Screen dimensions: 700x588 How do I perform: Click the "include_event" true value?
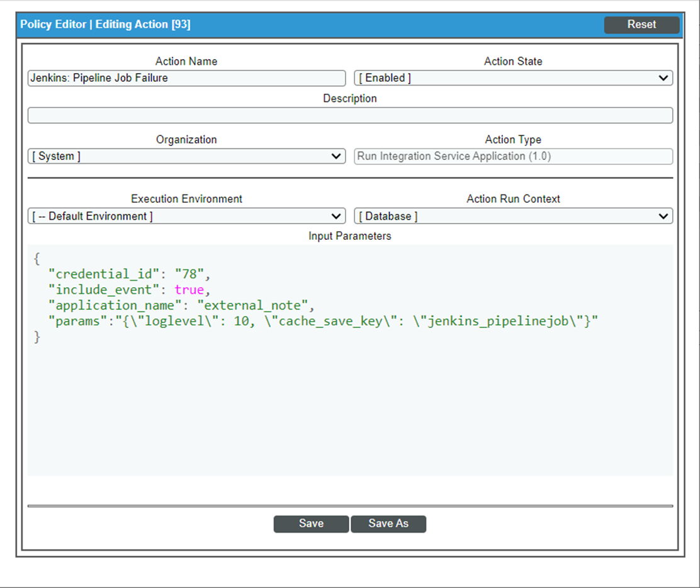(189, 290)
